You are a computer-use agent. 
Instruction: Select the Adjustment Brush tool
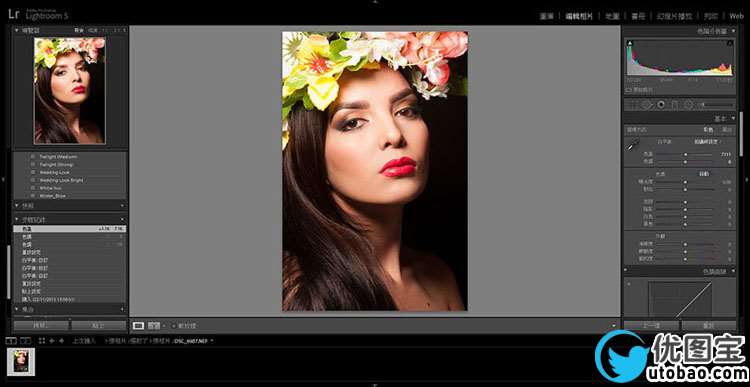click(716, 104)
